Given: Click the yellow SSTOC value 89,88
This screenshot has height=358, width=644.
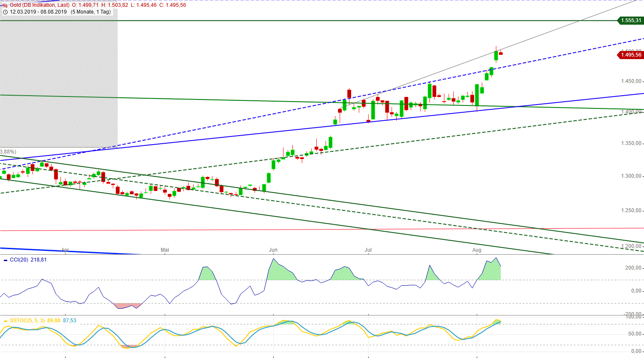Looking at the screenshot, I should (54, 321).
